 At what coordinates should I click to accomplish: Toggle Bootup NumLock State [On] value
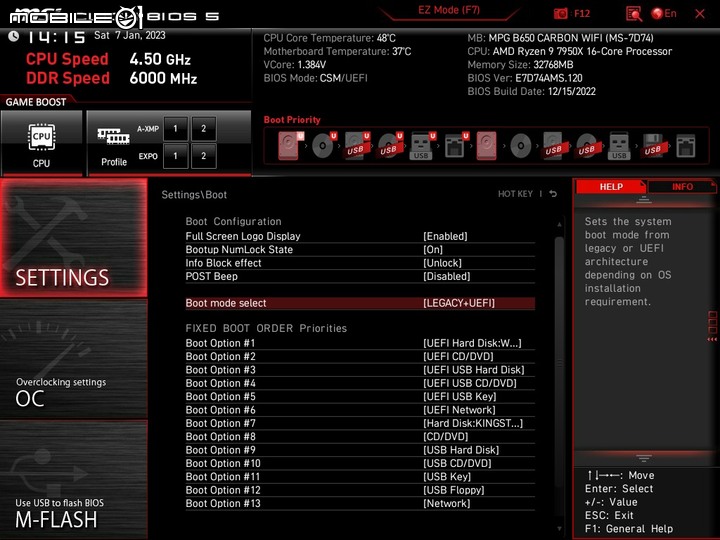(433, 249)
